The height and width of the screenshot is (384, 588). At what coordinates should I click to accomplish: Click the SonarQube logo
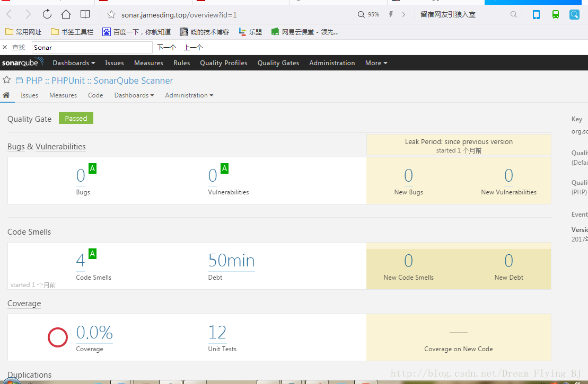pos(22,62)
